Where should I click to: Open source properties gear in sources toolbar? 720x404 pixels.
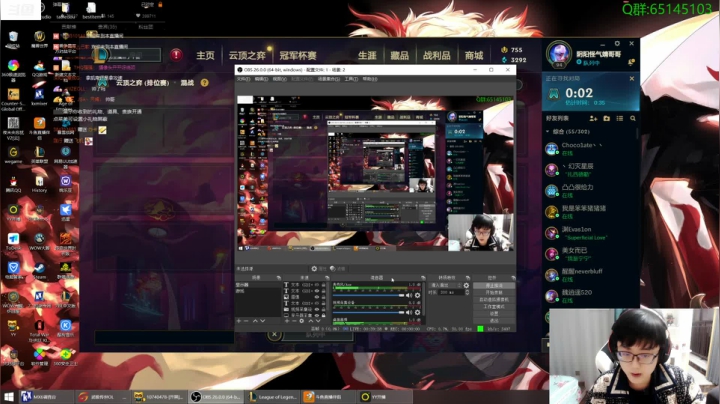[x=302, y=320]
